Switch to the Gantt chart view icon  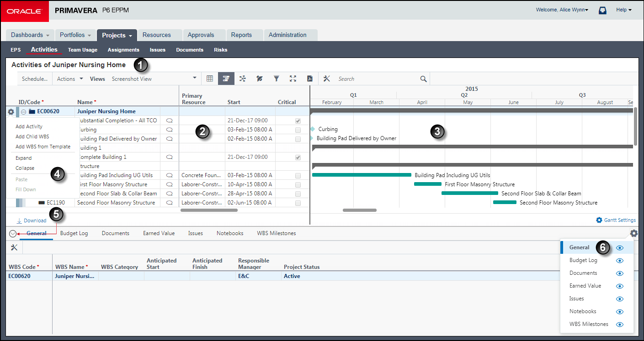[226, 79]
